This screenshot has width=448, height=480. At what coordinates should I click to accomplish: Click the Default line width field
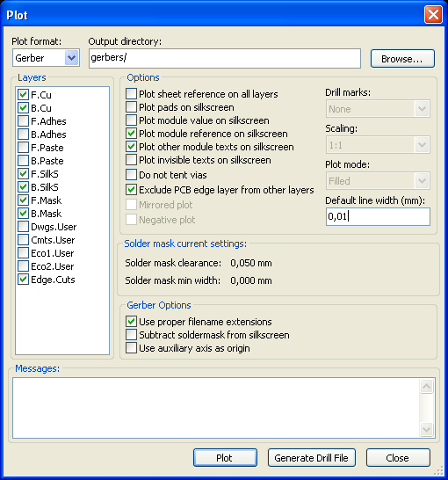coord(378,216)
